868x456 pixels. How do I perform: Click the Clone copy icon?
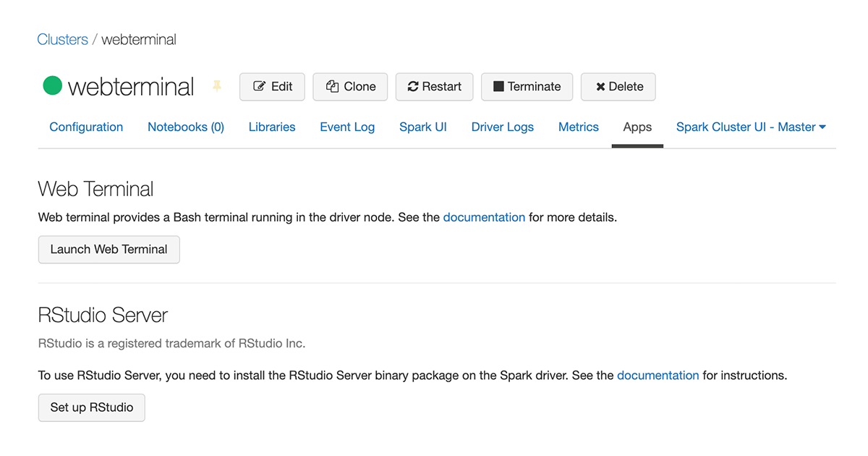pos(332,86)
